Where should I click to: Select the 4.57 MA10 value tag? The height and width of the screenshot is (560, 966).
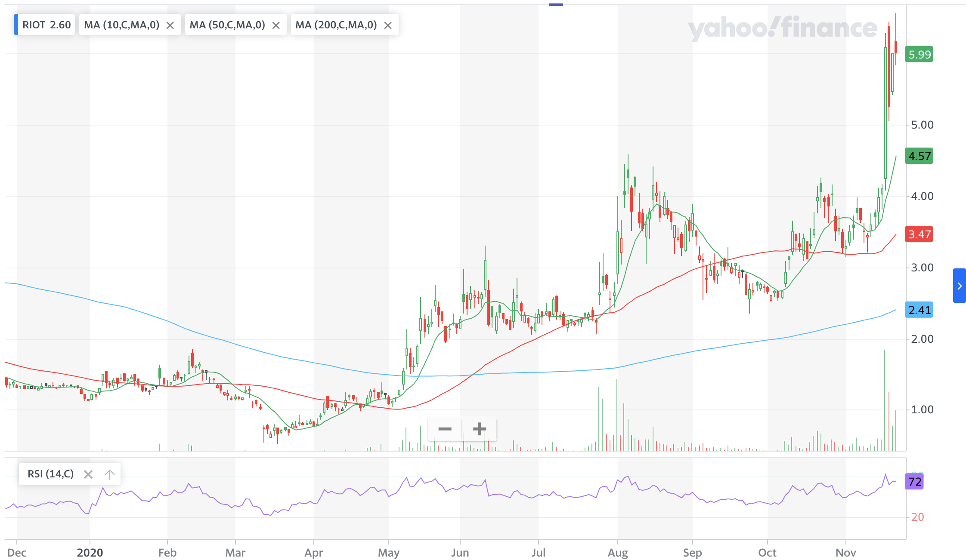919,156
